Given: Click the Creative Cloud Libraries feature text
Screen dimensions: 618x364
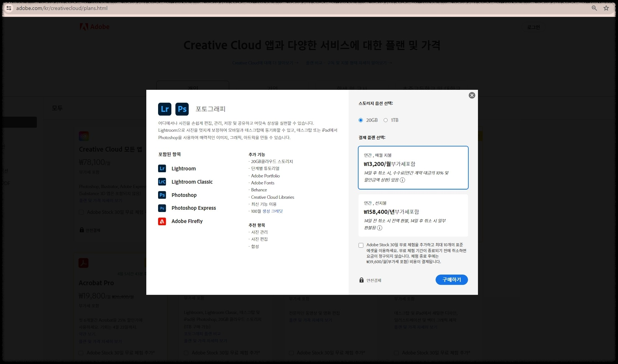Looking at the screenshot, I should click(x=273, y=197).
